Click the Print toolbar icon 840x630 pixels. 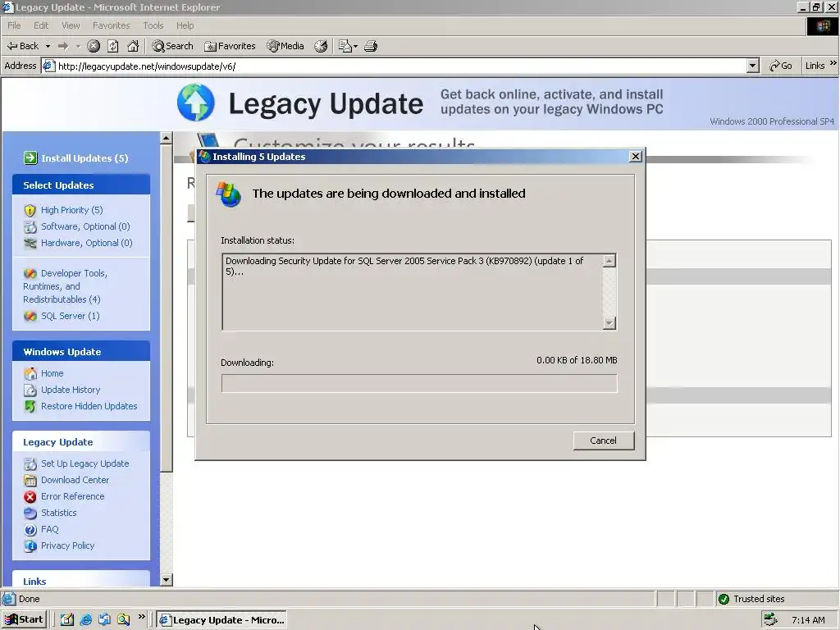(x=371, y=46)
